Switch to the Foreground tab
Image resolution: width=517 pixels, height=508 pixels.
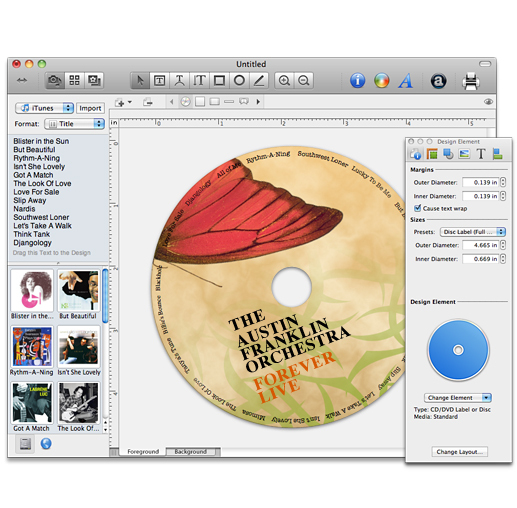pos(143,452)
